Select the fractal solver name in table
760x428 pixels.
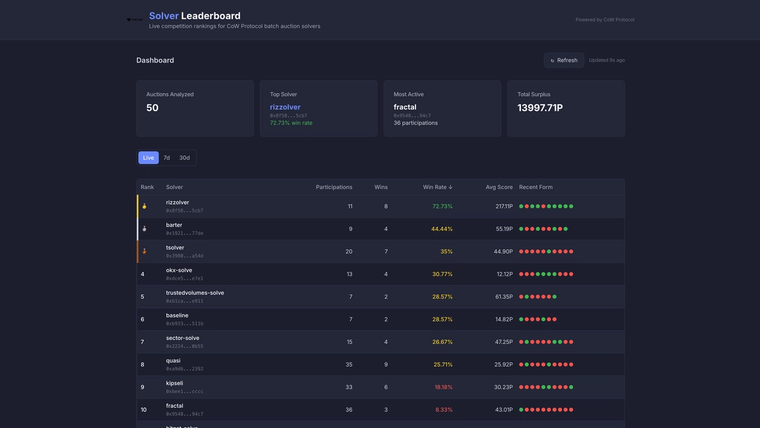[174, 406]
